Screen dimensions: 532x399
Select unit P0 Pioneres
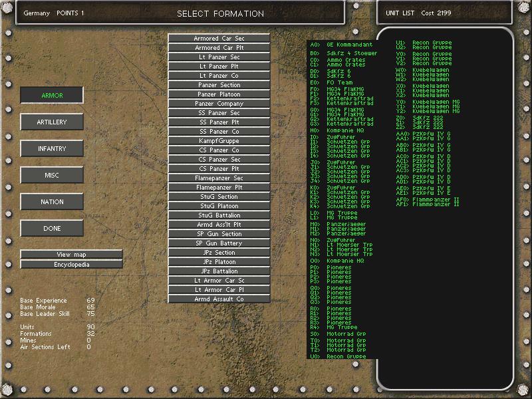(331, 267)
